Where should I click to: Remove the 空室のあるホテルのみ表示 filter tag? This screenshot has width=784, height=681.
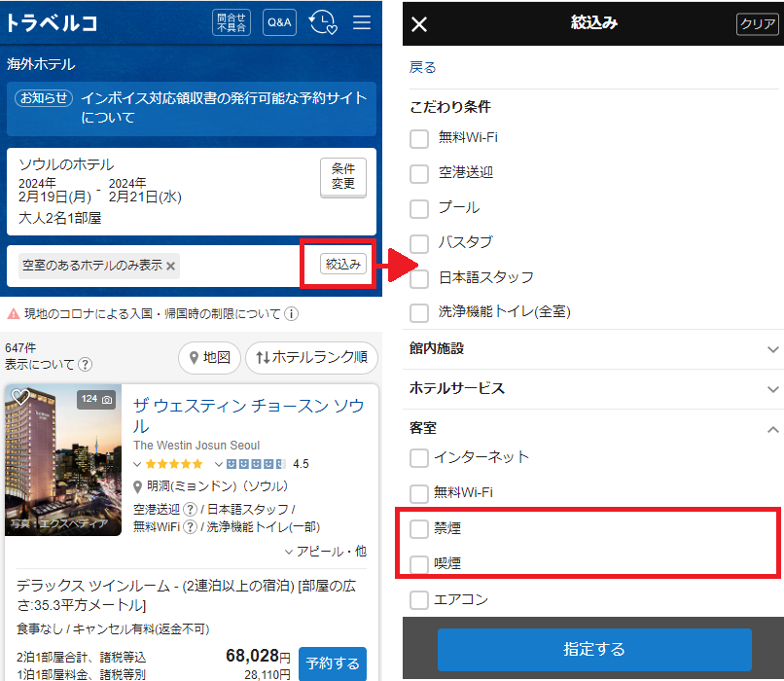171,266
